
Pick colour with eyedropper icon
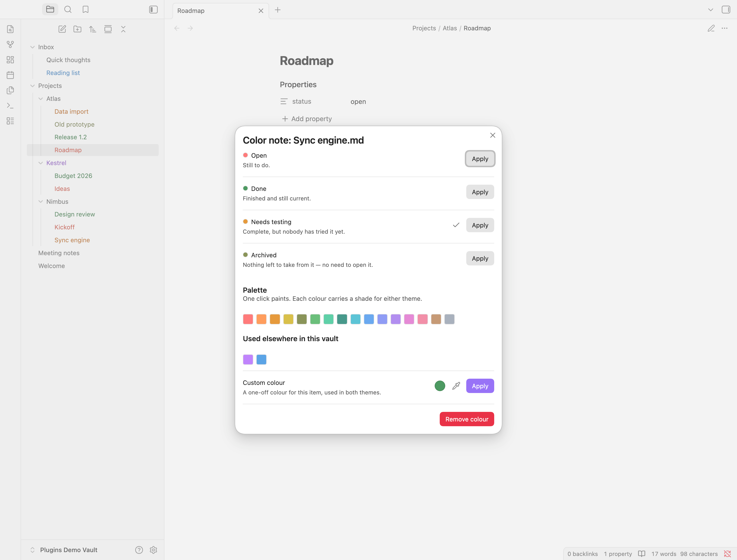[456, 386]
